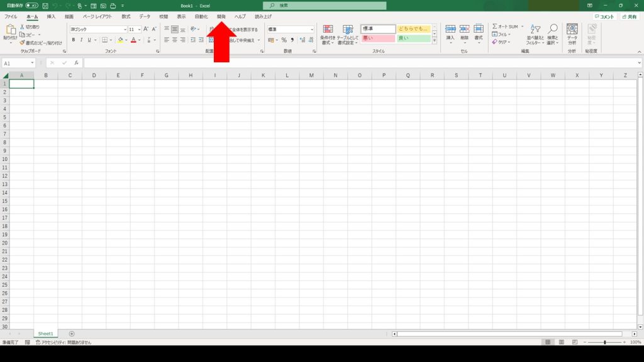The width and height of the screenshot is (644, 362).
Task: Click the Italic formatting icon
Action: (81, 40)
